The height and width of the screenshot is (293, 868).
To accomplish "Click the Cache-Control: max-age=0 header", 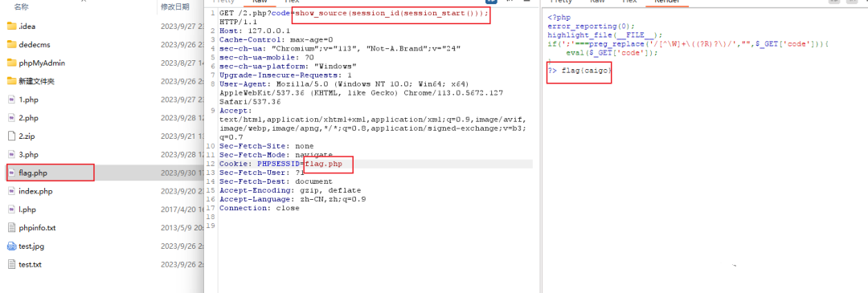I will point(276,40).
